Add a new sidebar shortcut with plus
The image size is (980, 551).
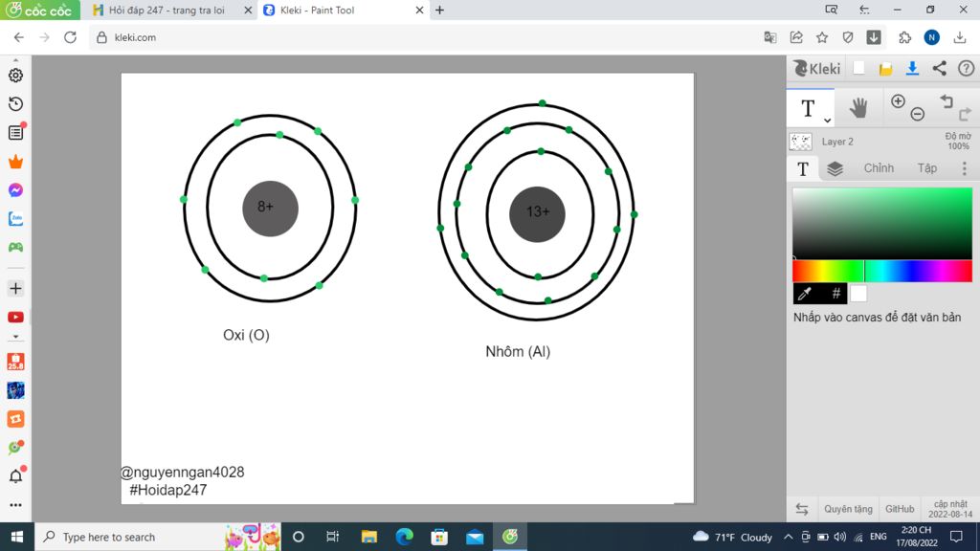click(15, 289)
